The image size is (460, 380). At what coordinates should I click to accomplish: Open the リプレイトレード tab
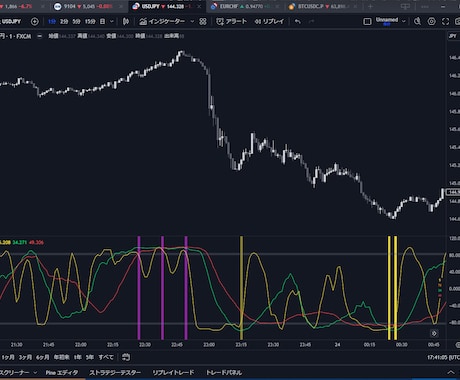(173, 373)
